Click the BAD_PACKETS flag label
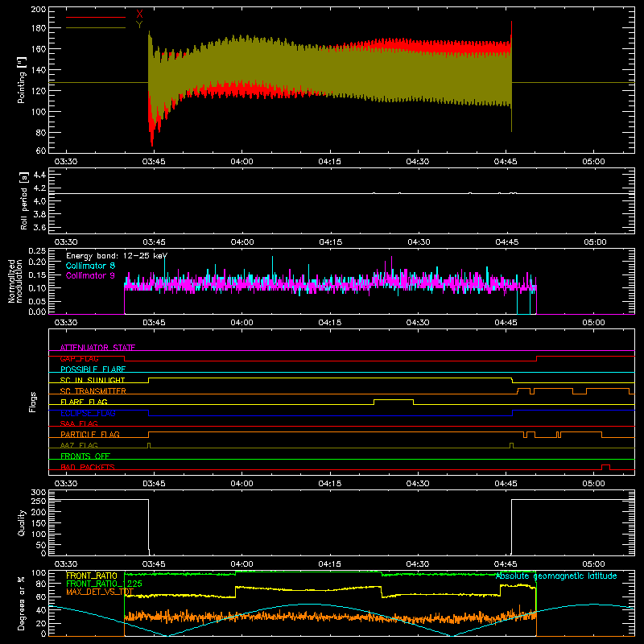This screenshot has height=644, width=644. click(x=88, y=467)
